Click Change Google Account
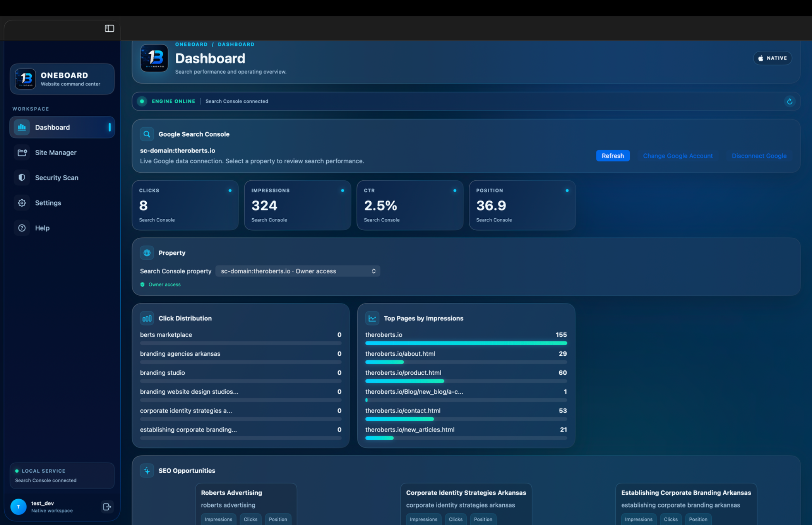812x525 pixels. point(678,156)
